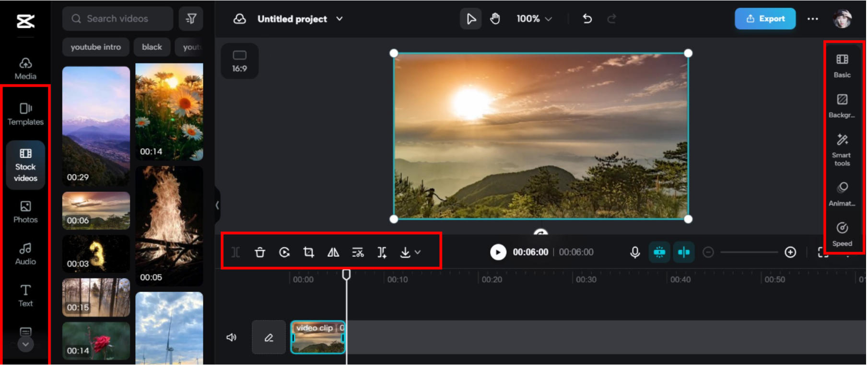Open the 00:14 sunflower stock video
The width and height of the screenshot is (868, 365).
(169, 112)
